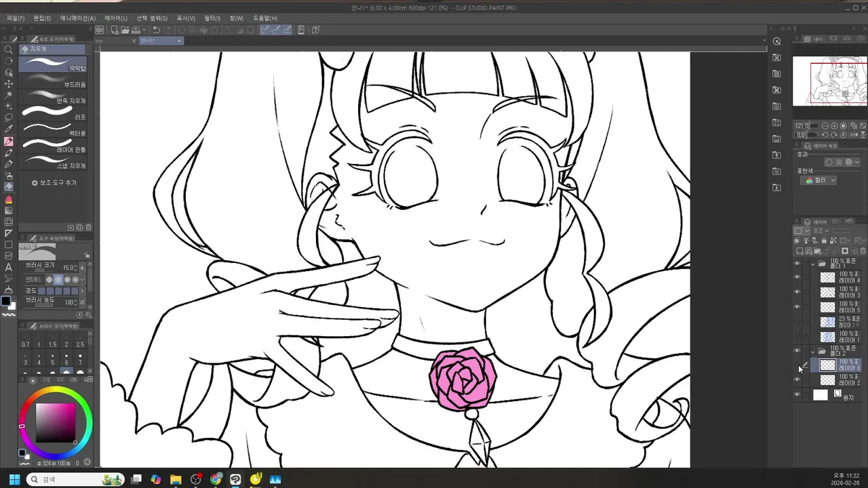The height and width of the screenshot is (488, 868).
Task: Open the Quick Access icon in the right strip
Action: [x=777, y=41]
